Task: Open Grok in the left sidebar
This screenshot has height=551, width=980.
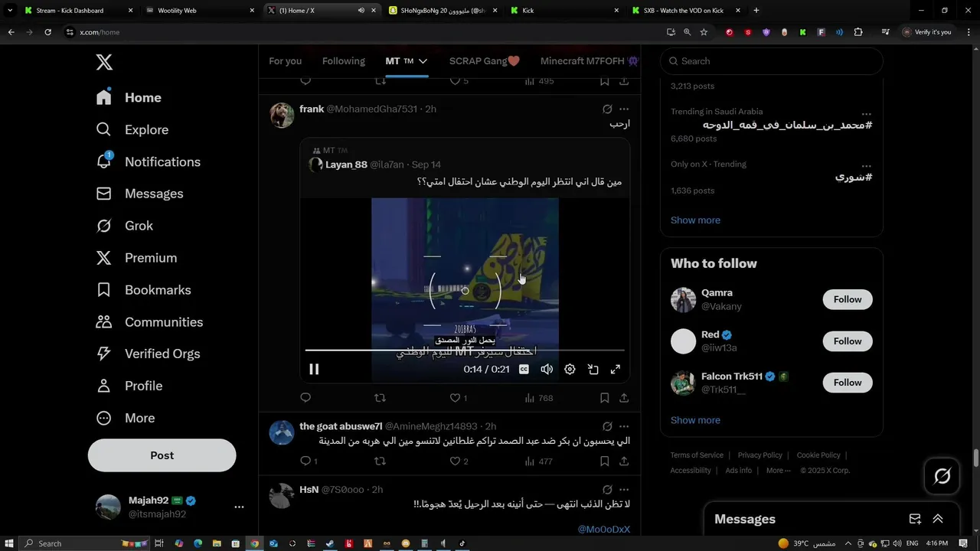Action: click(125, 226)
